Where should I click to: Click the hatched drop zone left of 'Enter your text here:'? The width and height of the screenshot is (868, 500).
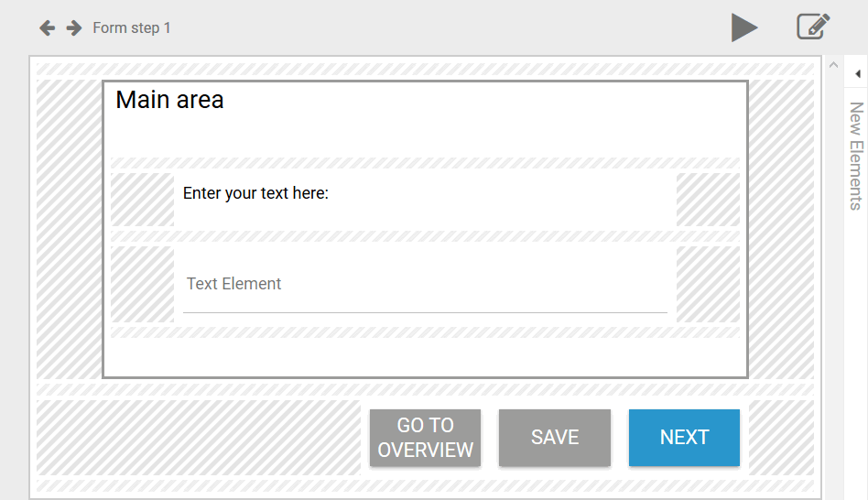[142, 200]
